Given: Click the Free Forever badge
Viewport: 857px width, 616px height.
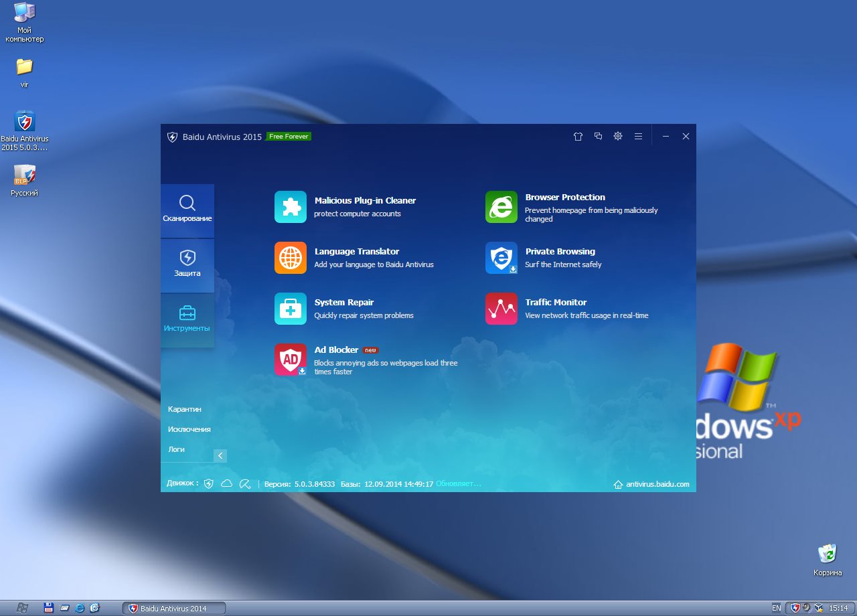Looking at the screenshot, I should pos(289,136).
